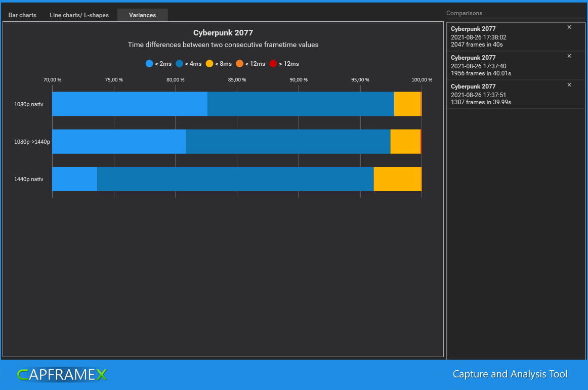Select the 1307 frames in 39.99s record

pos(516,95)
